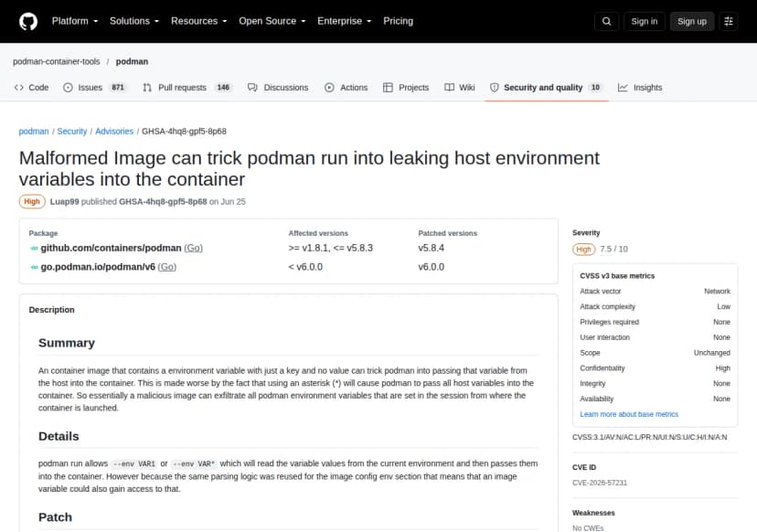
Task: Open the search magnifier icon
Action: tap(606, 21)
